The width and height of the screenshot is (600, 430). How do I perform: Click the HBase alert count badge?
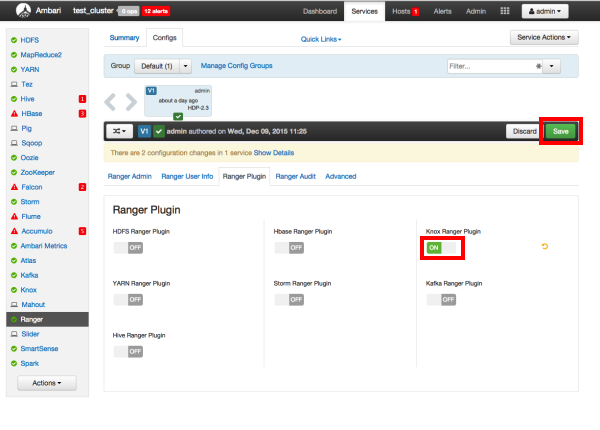pyautogui.click(x=82, y=114)
